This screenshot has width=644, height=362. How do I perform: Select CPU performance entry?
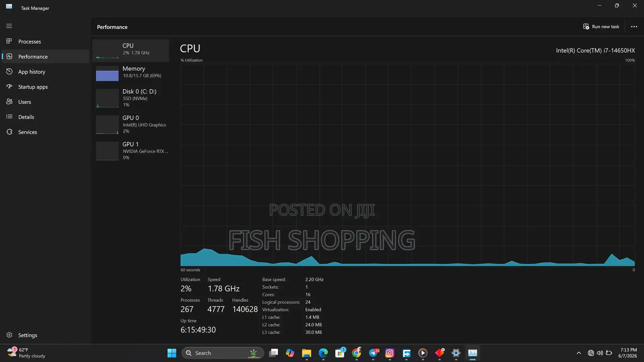[131, 50]
